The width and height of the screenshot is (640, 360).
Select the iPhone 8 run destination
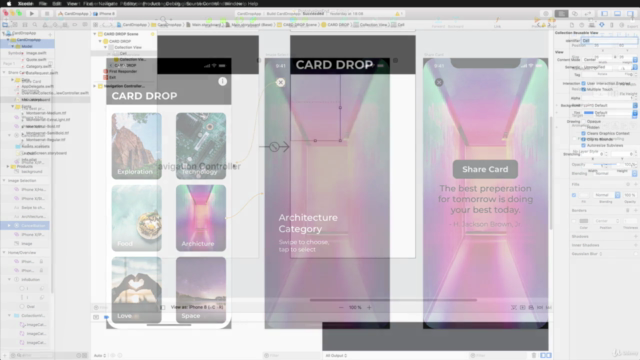click(x=104, y=13)
